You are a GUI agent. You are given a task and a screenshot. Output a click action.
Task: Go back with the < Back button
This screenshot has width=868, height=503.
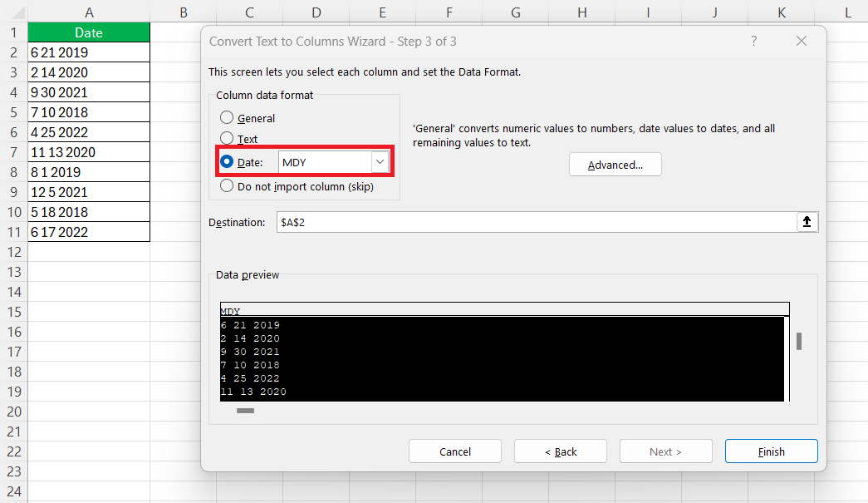click(x=560, y=451)
